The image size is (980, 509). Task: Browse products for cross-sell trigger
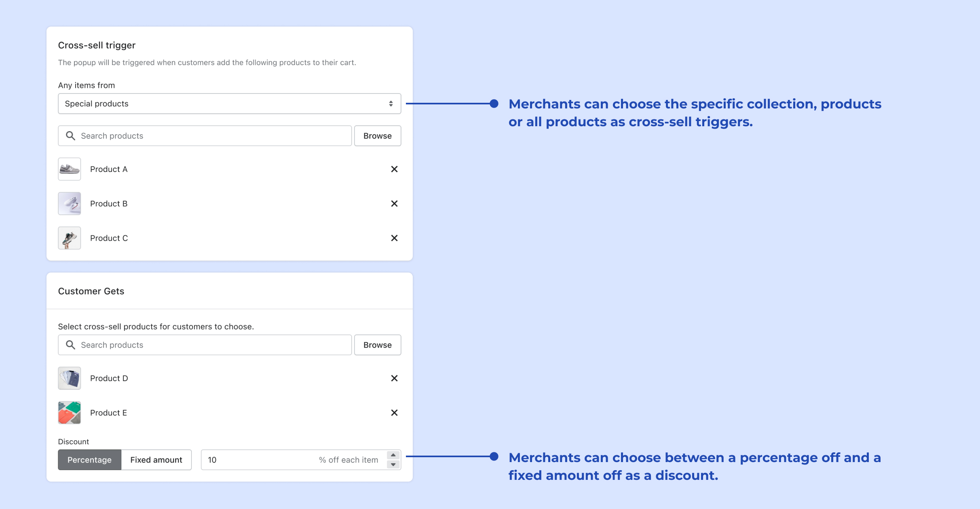[377, 136]
